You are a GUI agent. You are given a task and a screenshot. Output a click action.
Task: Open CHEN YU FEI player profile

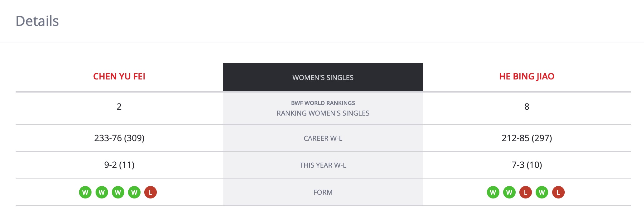pos(119,76)
